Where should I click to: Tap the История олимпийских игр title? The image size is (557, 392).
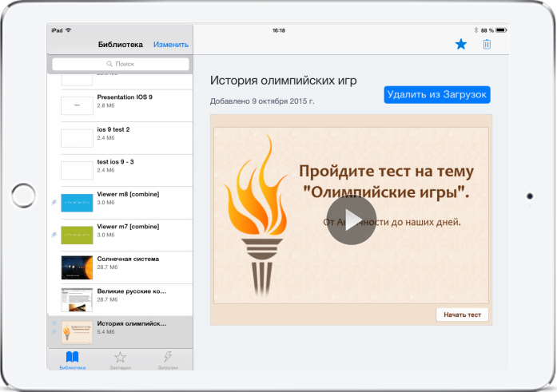[x=283, y=81]
